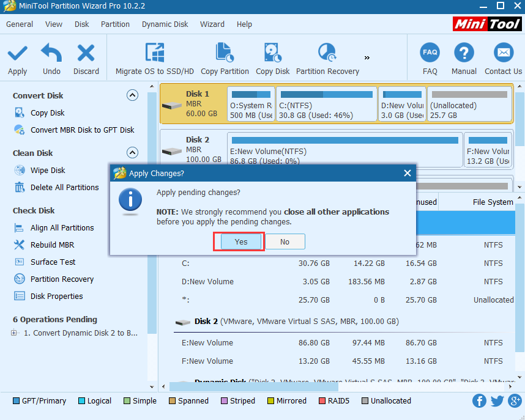Decline pending changes with No

click(x=285, y=241)
